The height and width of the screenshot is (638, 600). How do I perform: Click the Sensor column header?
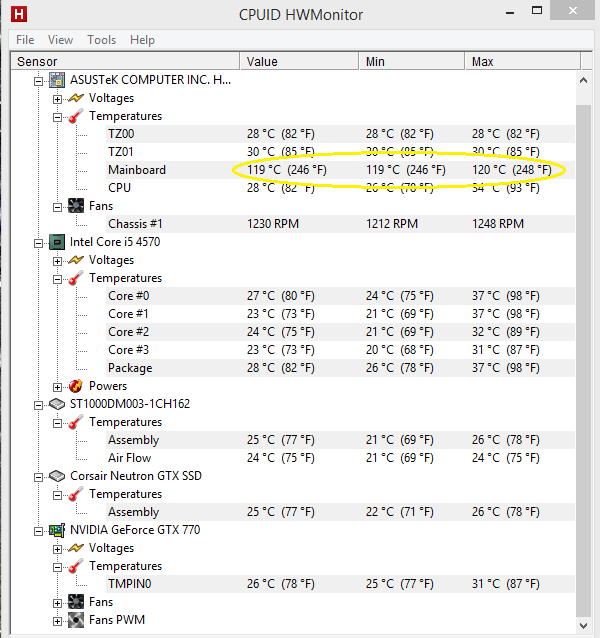coord(125,61)
